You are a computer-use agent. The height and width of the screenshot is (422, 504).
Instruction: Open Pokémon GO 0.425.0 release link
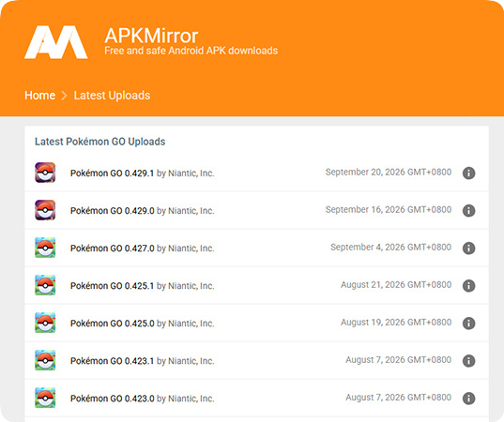(x=113, y=324)
